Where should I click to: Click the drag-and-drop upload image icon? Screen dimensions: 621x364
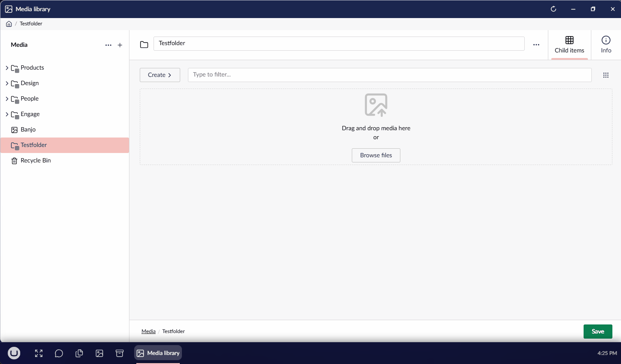point(376,105)
